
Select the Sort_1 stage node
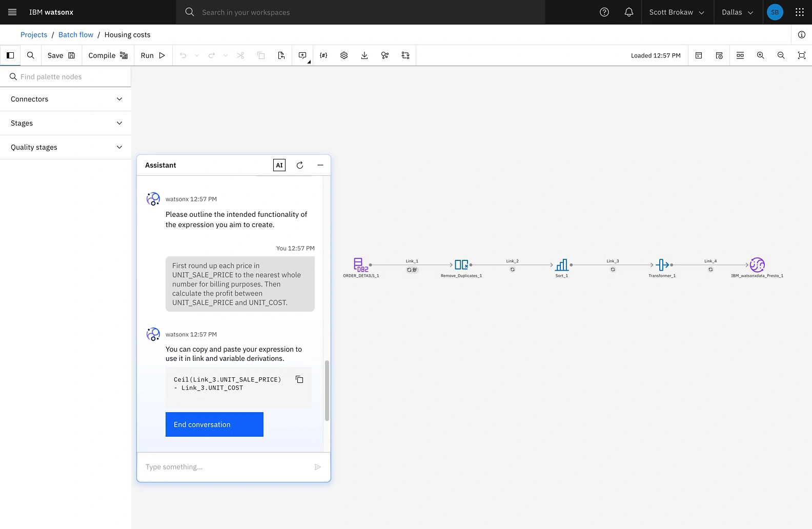tap(562, 265)
